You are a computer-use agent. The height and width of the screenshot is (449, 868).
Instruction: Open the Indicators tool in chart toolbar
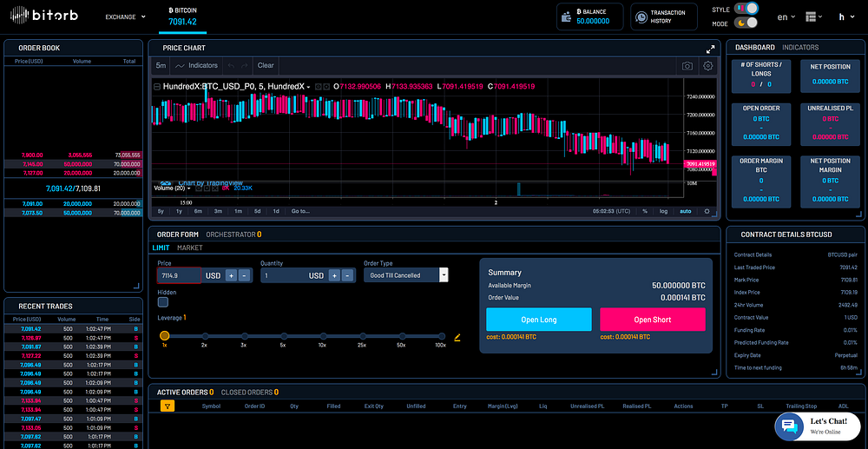(x=196, y=65)
